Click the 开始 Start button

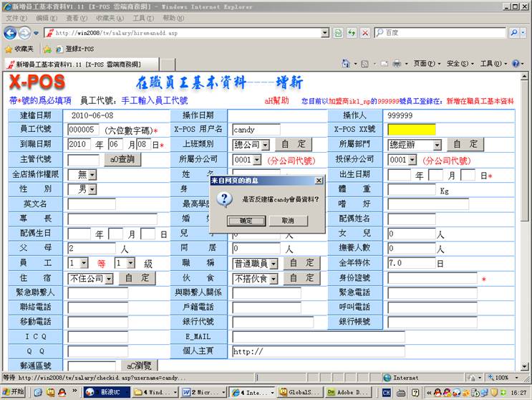tap(13, 392)
